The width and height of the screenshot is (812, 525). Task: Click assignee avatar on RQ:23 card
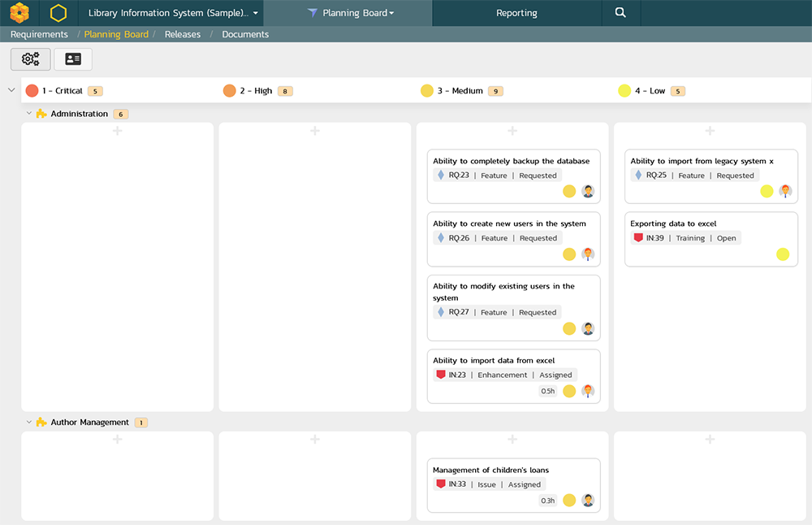coord(588,192)
